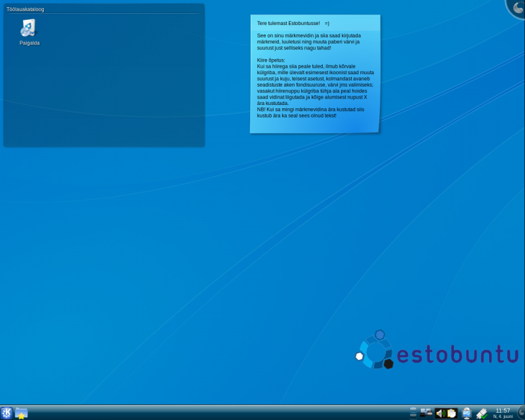
Task: Open the panel toolbox cashew at panel end
Action: (521, 413)
